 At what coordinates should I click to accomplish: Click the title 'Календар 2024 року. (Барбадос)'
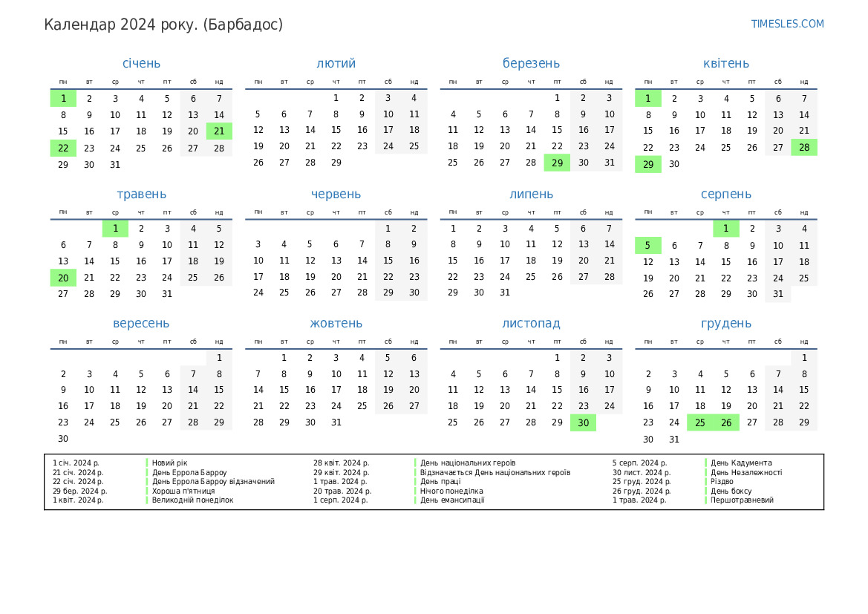pyautogui.click(x=163, y=25)
